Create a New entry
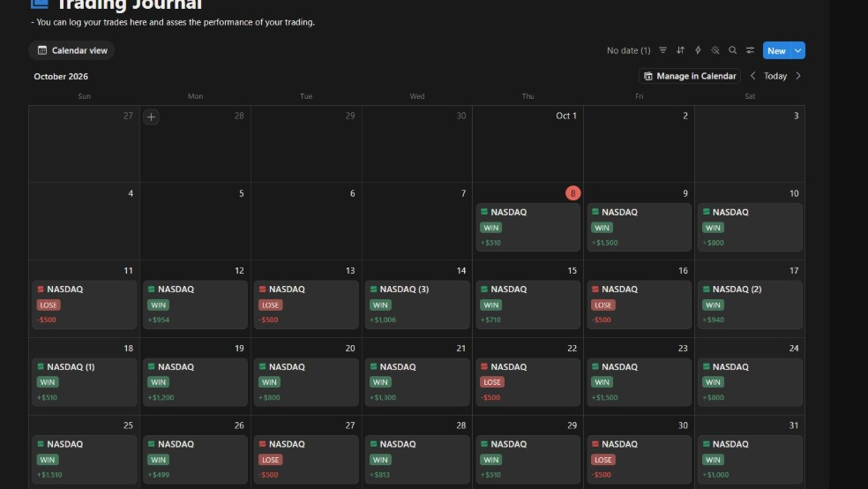This screenshot has width=868, height=489. [x=776, y=50]
